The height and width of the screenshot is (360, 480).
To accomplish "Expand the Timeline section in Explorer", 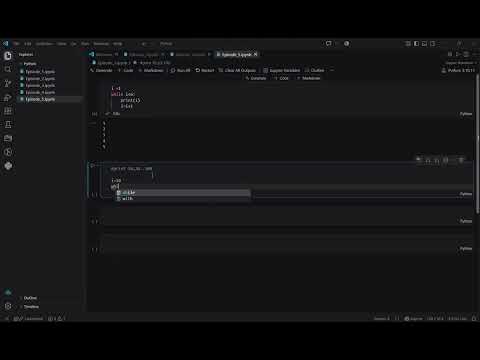I will coord(31,307).
